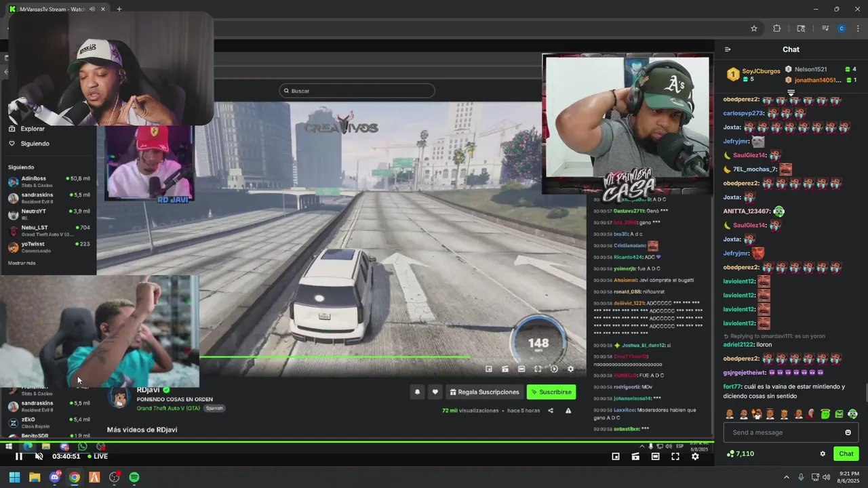Click Grand Theft Auto V category link

pyautogui.click(x=168, y=408)
